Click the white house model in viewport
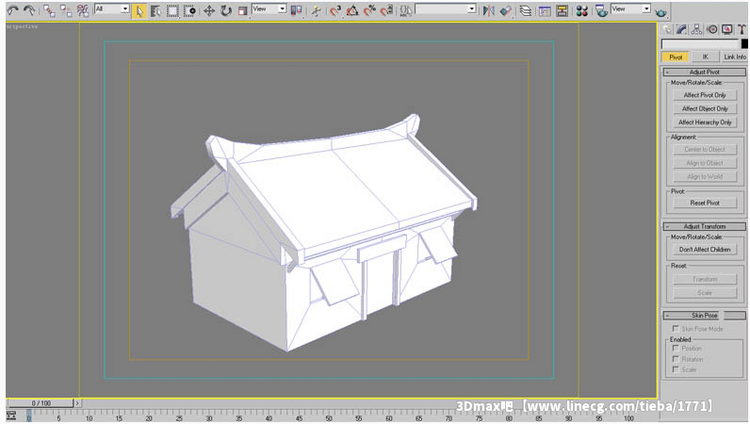Viewport: 750px width, 424px height. pyautogui.click(x=325, y=234)
